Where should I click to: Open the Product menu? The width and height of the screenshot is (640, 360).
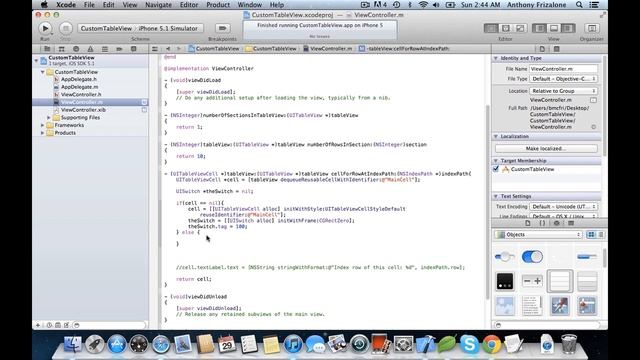point(218,5)
